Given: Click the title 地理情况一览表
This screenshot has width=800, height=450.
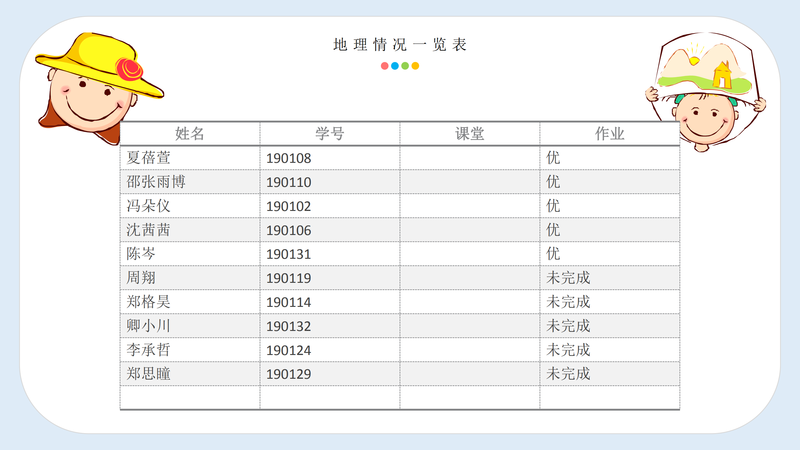Looking at the screenshot, I should point(400,45).
